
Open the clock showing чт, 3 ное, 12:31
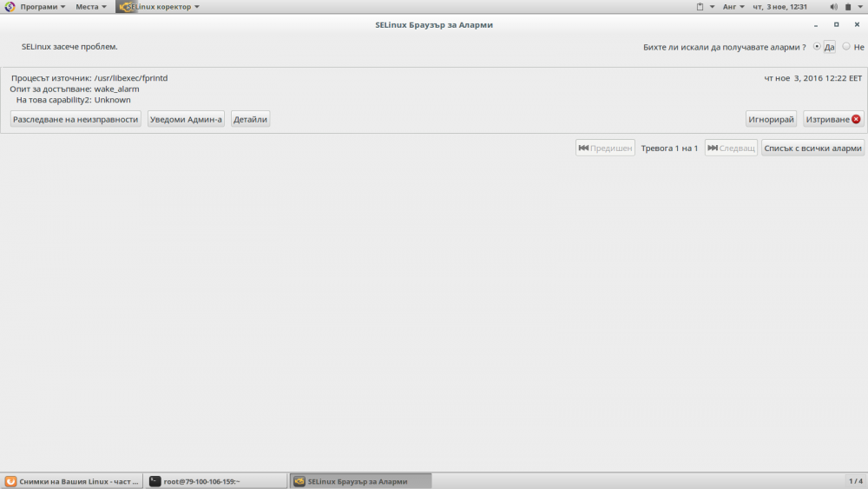[x=779, y=7]
